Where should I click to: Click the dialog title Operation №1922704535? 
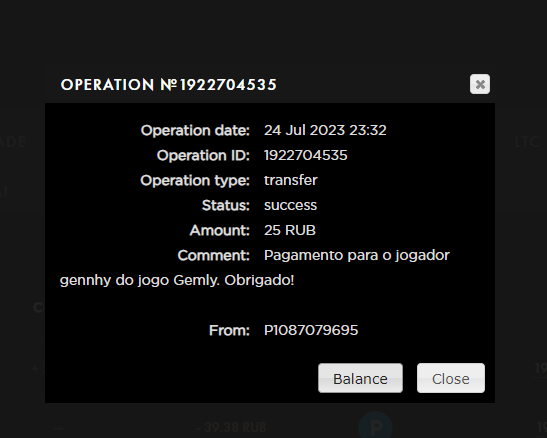(168, 85)
